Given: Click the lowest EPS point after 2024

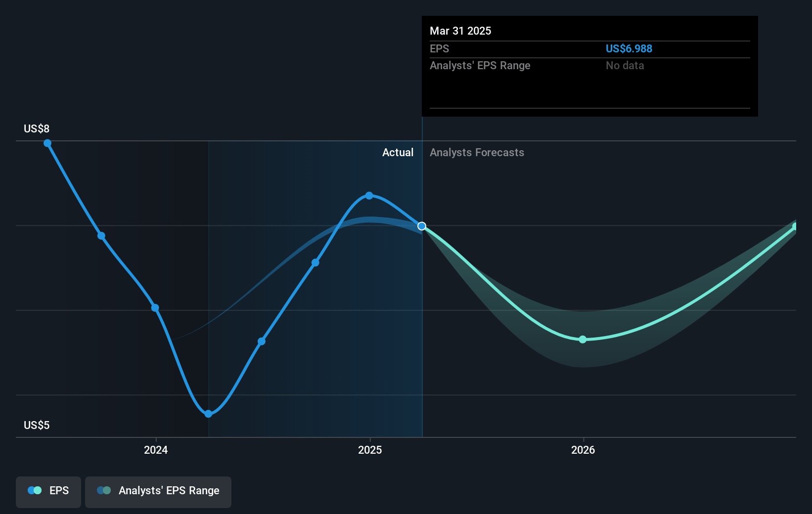Looking at the screenshot, I should [209, 414].
